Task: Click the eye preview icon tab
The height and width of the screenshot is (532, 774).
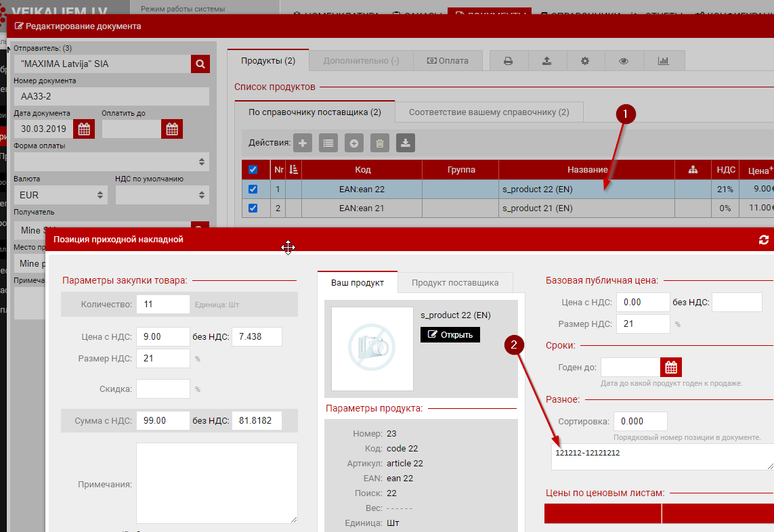Action: (624, 61)
